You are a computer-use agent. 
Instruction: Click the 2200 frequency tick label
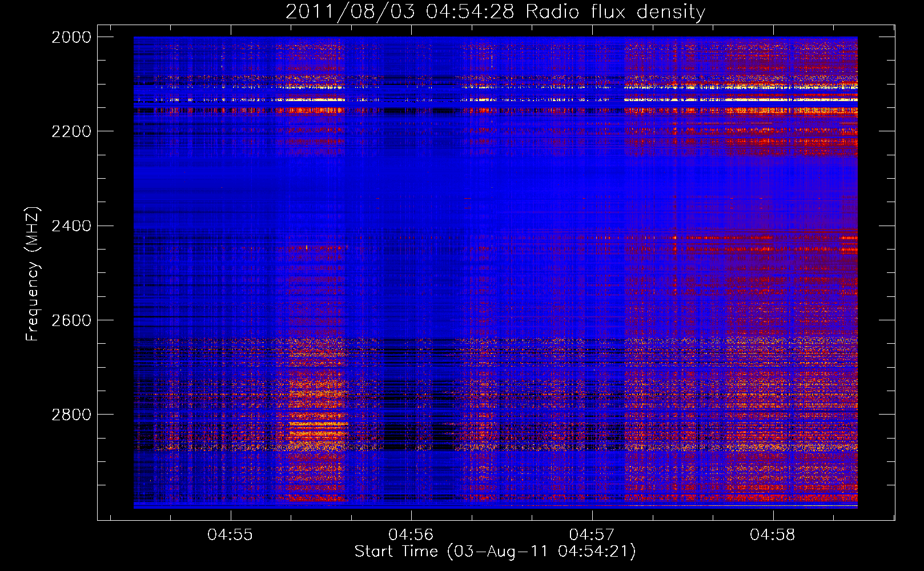tap(71, 131)
